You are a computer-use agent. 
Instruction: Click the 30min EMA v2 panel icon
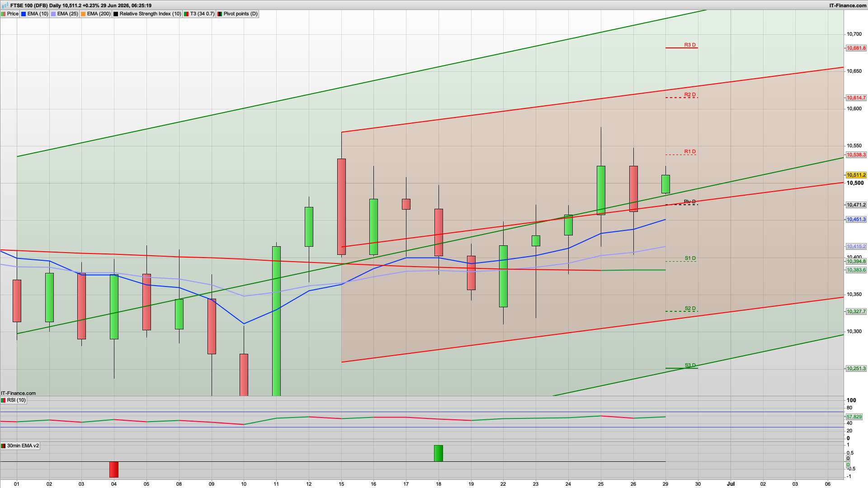[x=4, y=446]
